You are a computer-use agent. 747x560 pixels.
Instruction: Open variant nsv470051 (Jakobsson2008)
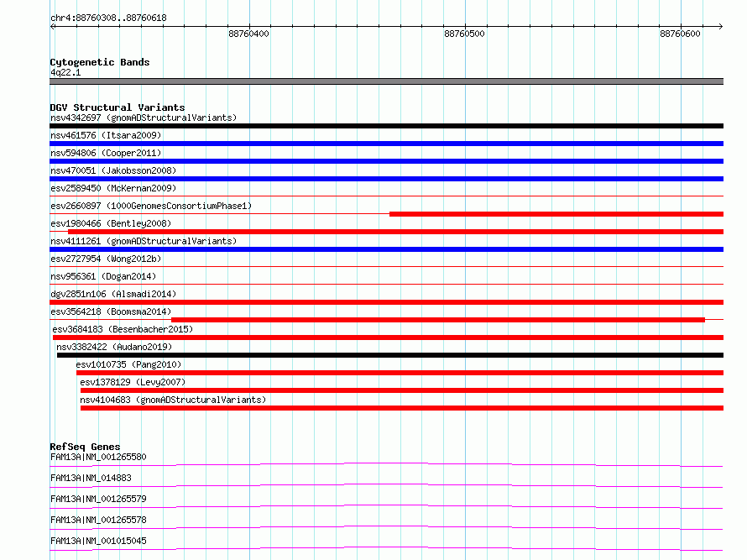pos(113,170)
